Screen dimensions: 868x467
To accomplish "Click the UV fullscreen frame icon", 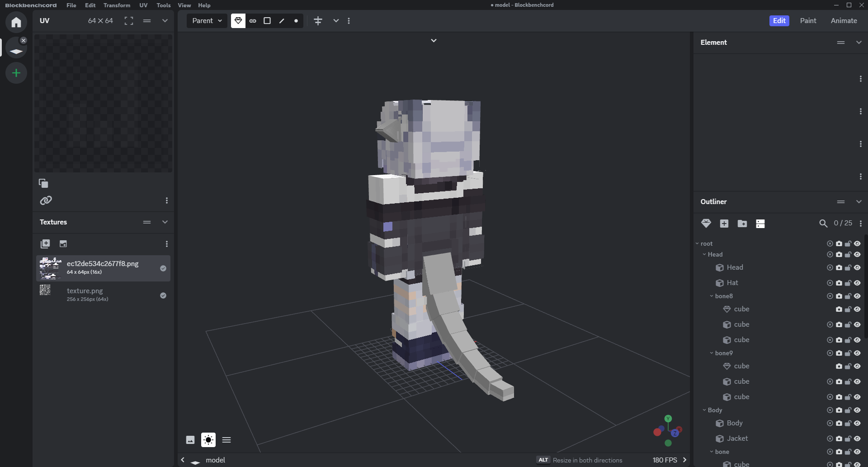I will [x=129, y=21].
